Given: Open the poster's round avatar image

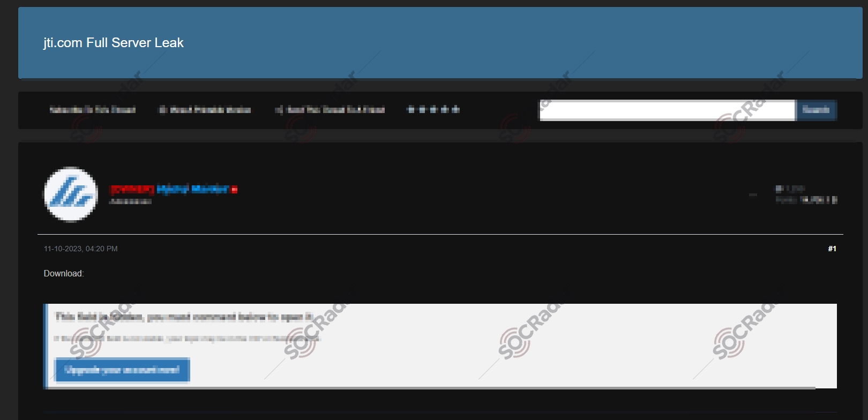Looking at the screenshot, I should [x=71, y=194].
